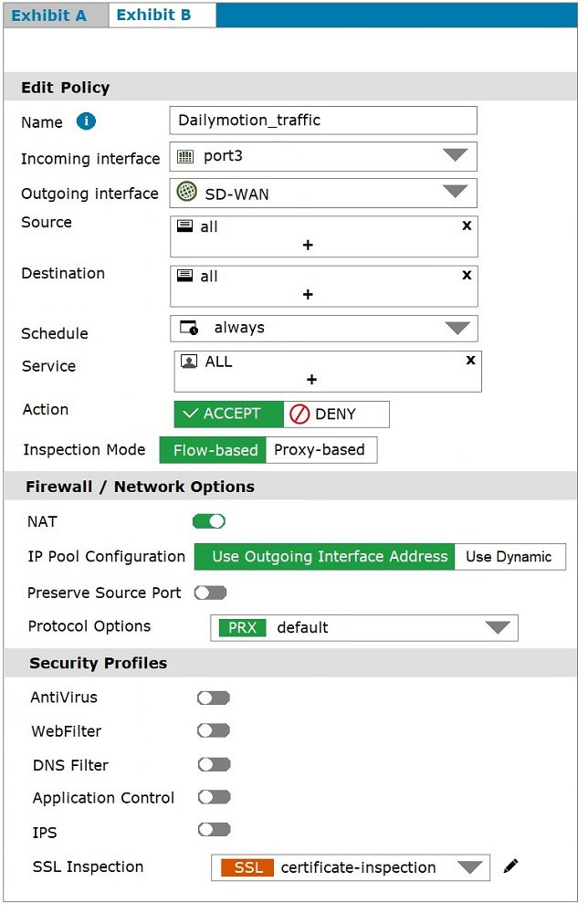Remove 'all' from the Destination field

pos(467,275)
